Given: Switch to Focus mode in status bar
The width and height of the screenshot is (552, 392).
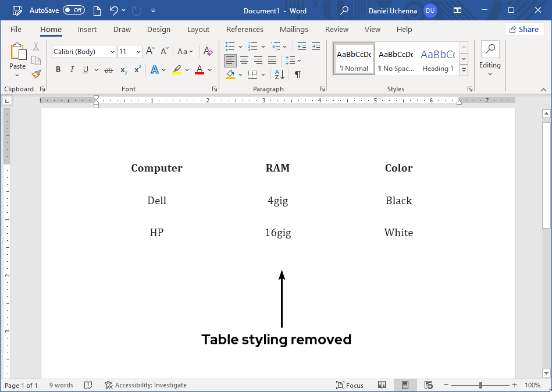Looking at the screenshot, I should 350,385.
